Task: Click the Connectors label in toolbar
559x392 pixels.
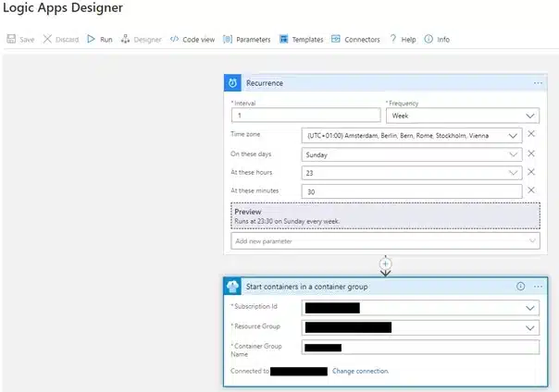Action: pyautogui.click(x=362, y=40)
